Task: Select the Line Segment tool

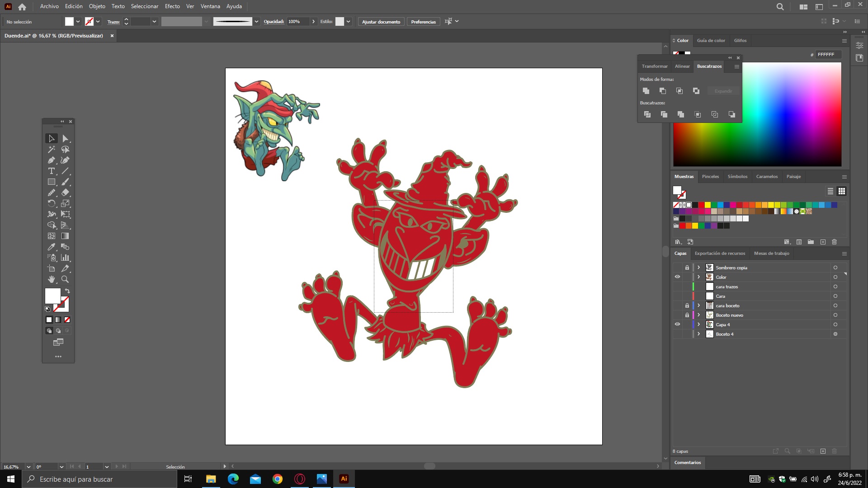Action: (66, 171)
